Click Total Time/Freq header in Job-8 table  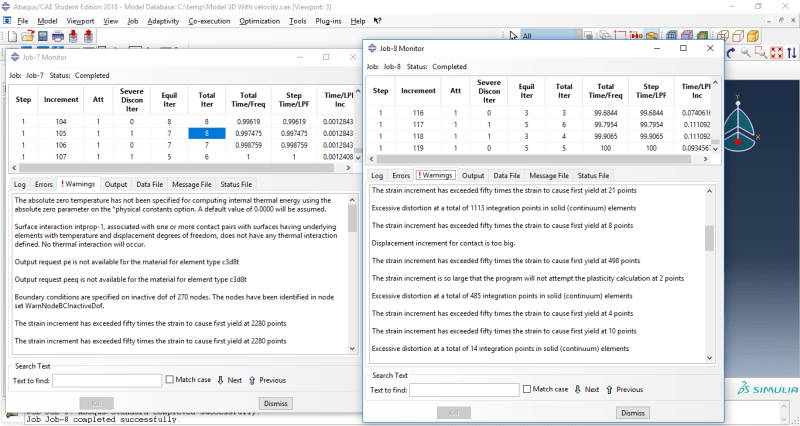(x=606, y=91)
